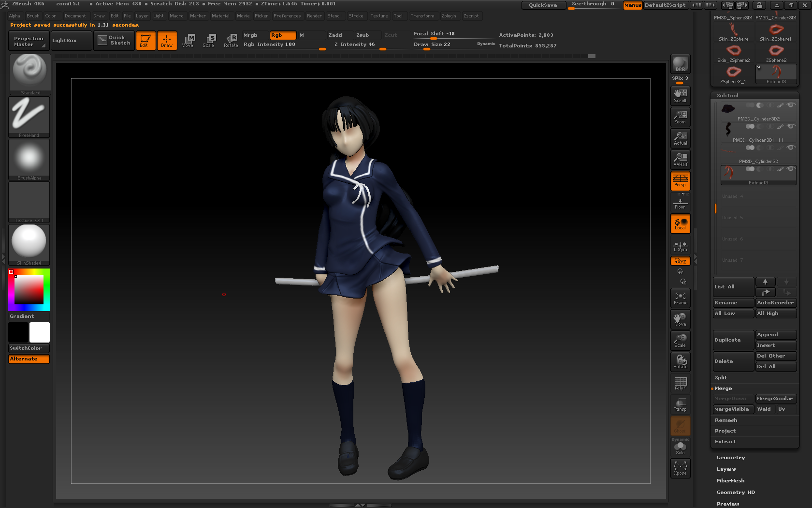Open the SkinShade4 material selector

[29, 245]
